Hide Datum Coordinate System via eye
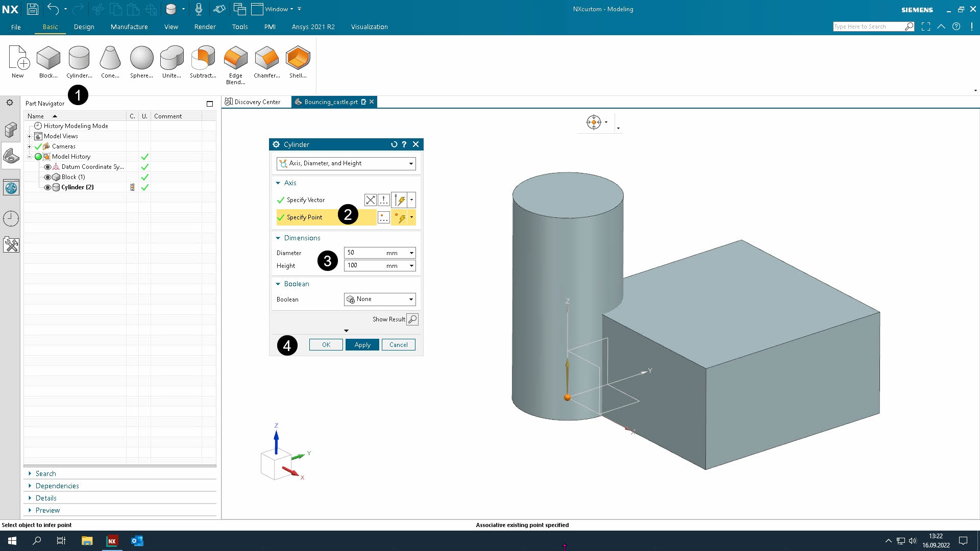The height and width of the screenshot is (551, 980). 47,167
